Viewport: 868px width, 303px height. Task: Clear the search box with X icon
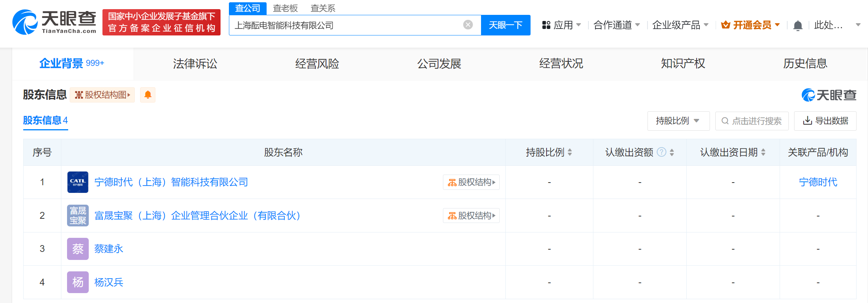pyautogui.click(x=468, y=25)
